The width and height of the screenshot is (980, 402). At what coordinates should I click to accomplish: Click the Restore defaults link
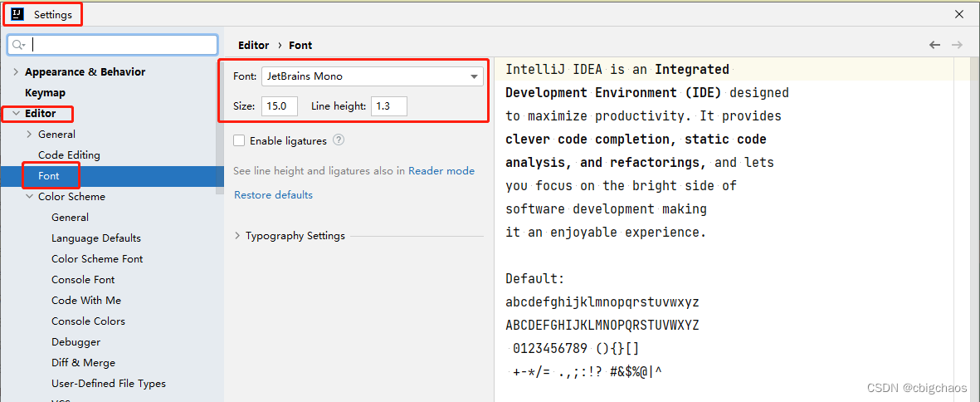[273, 195]
